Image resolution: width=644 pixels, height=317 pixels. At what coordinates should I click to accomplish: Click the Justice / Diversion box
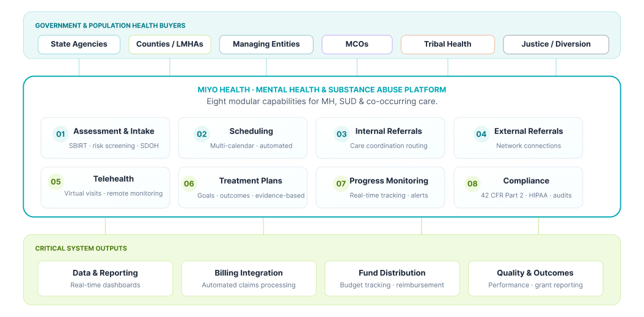coord(556,44)
